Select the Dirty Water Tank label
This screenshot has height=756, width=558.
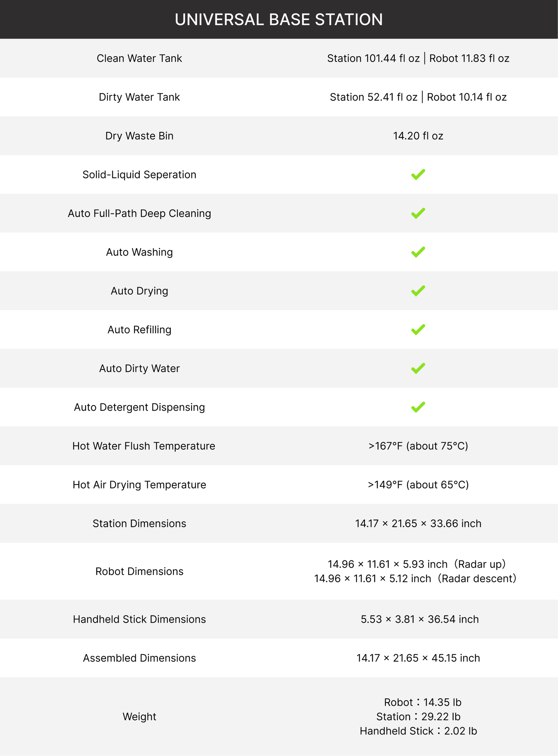coord(139,97)
